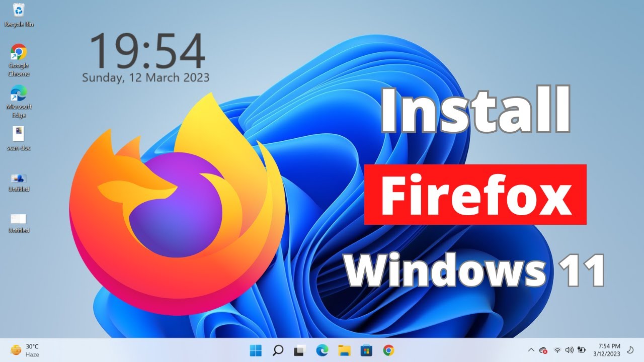Click the 19:54 desktop clock widget
The height and width of the screenshot is (362, 644).
147,50
